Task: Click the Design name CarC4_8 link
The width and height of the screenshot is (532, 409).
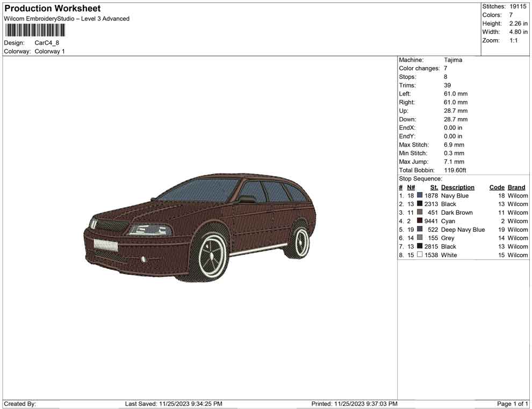Action: click(47, 42)
